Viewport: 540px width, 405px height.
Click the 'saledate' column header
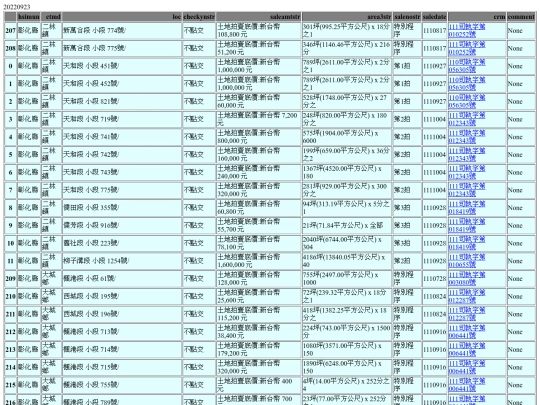pyautogui.click(x=434, y=17)
